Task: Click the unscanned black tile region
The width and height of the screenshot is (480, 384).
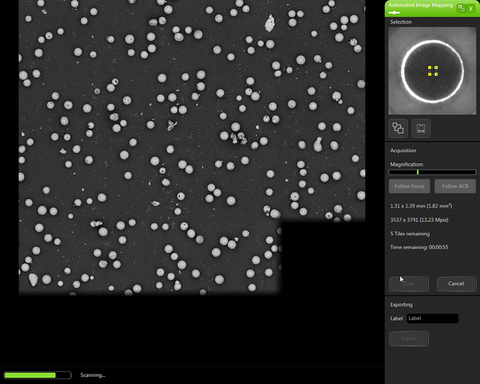Action: 323,258
